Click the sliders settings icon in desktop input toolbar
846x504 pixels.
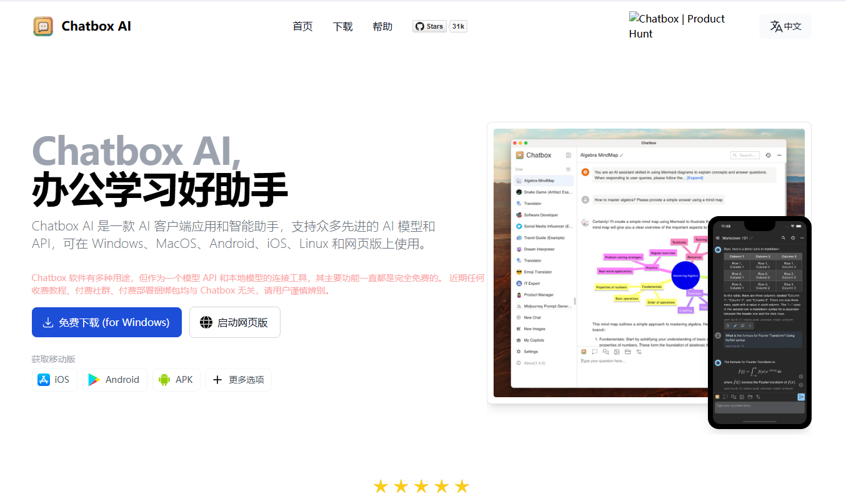(x=639, y=352)
